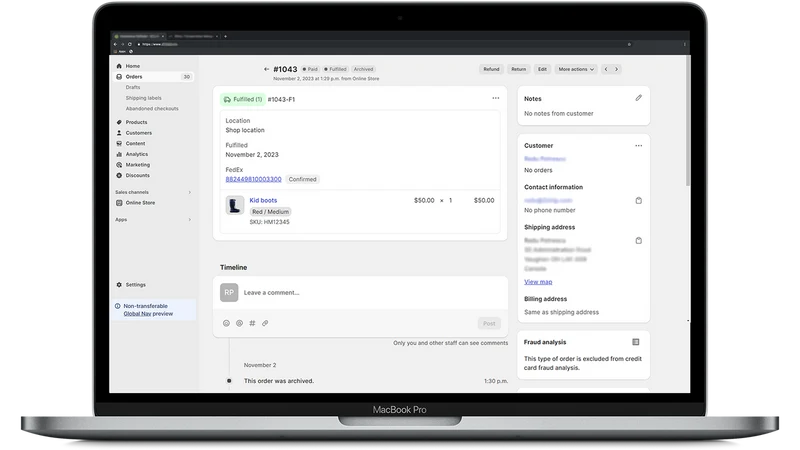Open Online Store sales channel
800x450 pixels.
(x=140, y=203)
